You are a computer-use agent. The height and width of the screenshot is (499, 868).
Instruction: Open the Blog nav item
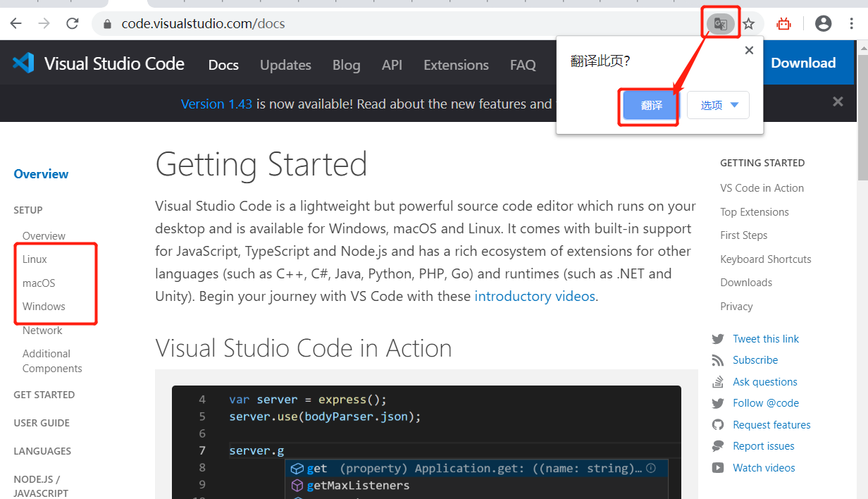click(346, 65)
